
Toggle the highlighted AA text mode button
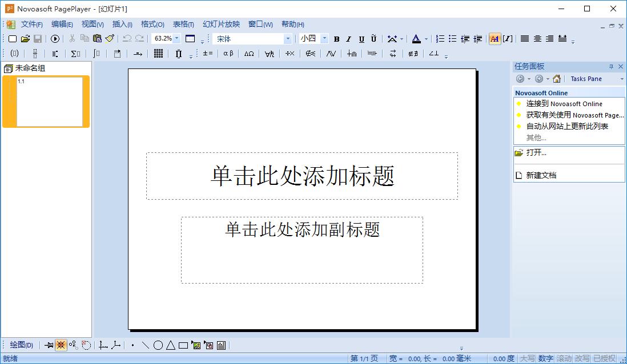pyautogui.click(x=495, y=39)
